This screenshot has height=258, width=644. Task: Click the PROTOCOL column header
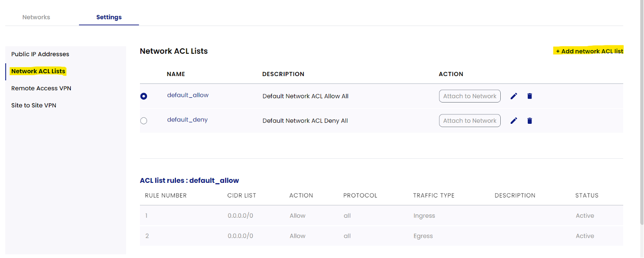point(360,195)
